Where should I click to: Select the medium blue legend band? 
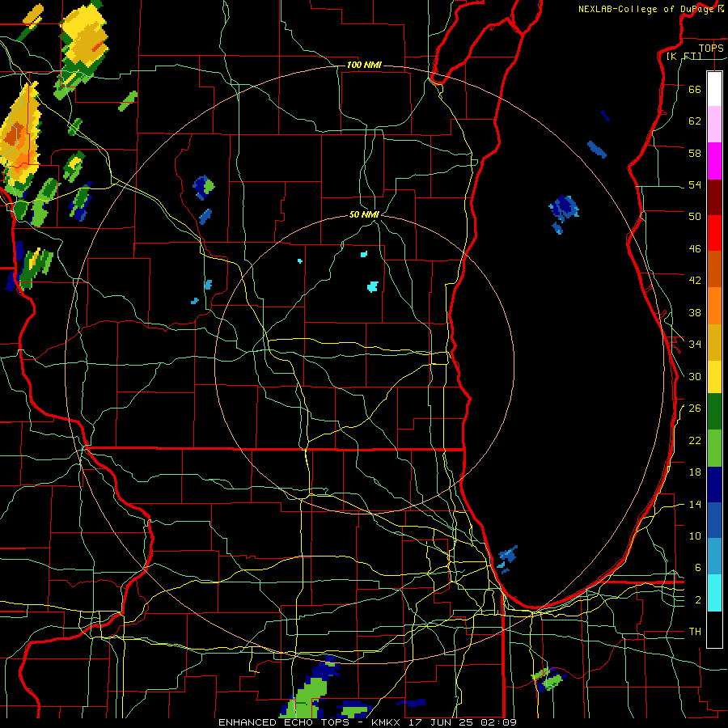point(714,520)
